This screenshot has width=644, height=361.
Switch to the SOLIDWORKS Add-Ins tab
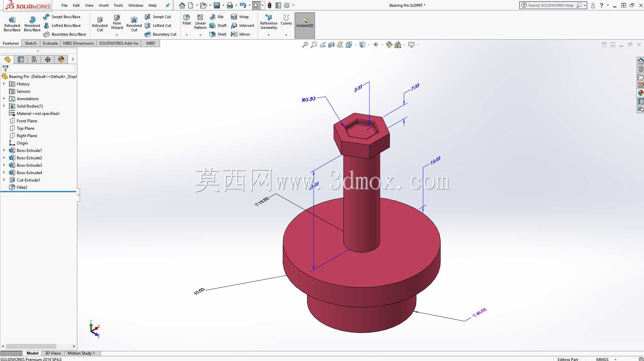coord(119,43)
